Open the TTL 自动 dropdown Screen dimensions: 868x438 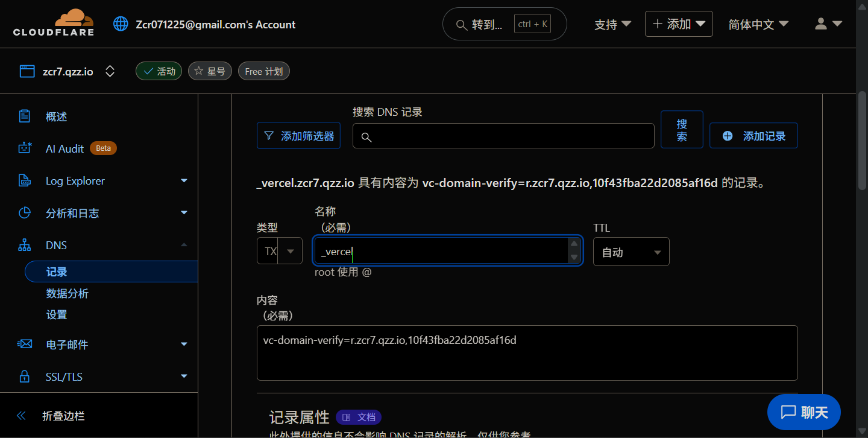pos(631,252)
